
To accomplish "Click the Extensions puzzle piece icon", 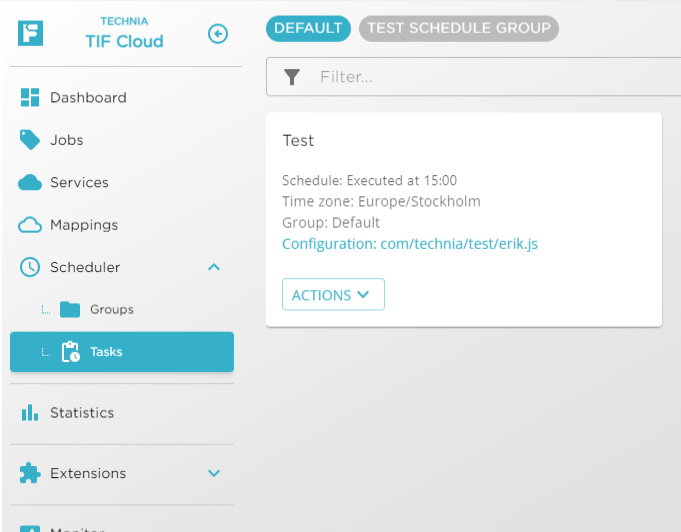I will [x=30, y=473].
